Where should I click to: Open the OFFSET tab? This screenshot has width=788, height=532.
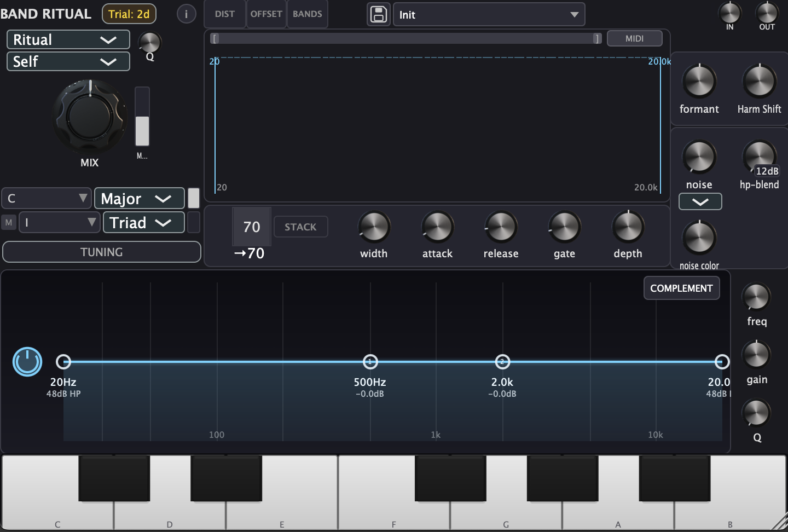(x=266, y=14)
